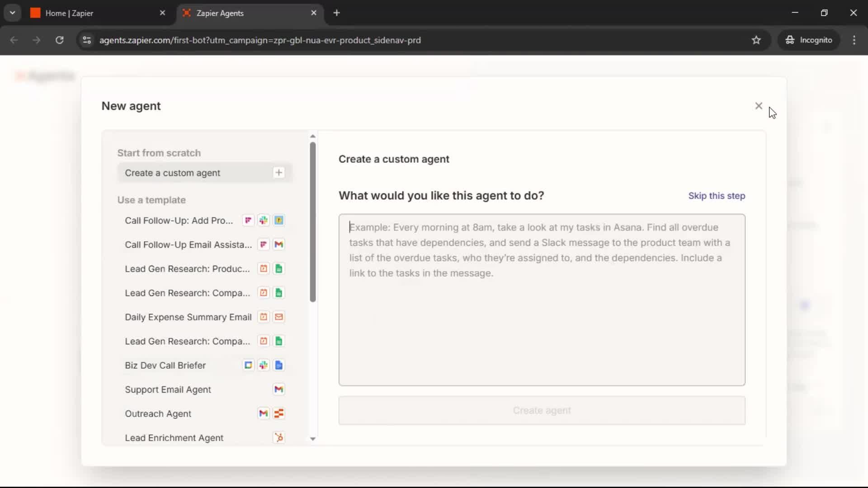868x488 pixels.
Task: Click the Incognito indicator button
Action: tap(809, 40)
